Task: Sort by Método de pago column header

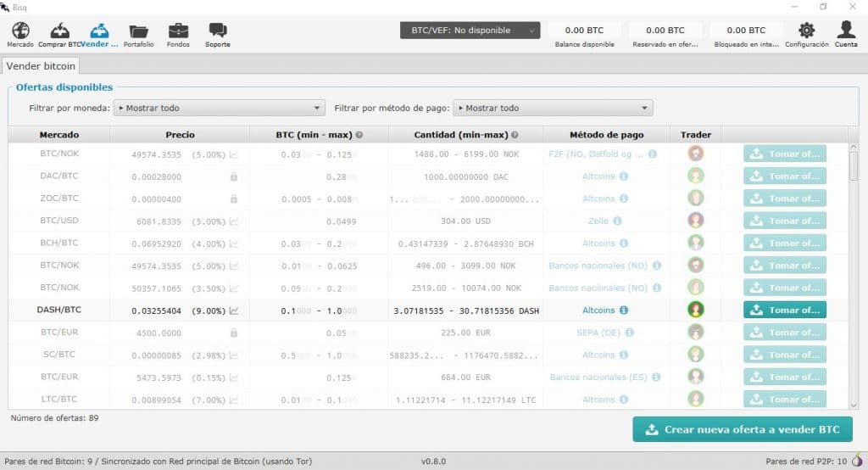Action: (x=607, y=135)
